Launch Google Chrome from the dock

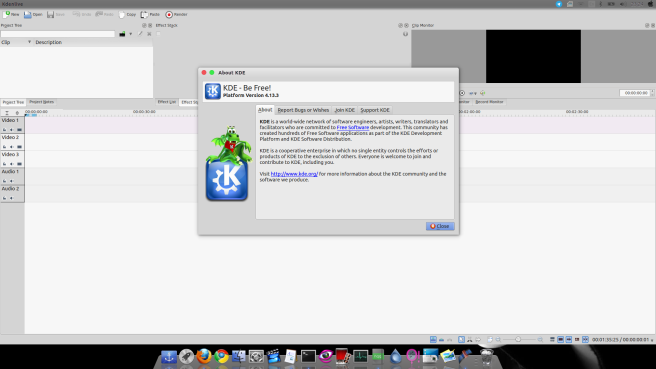coord(221,356)
